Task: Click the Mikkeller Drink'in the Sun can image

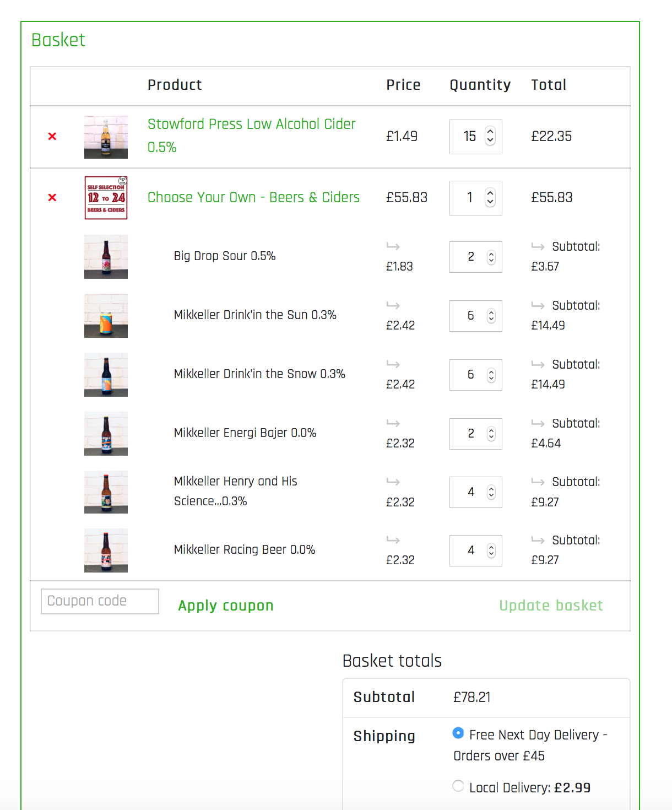Action: coord(105,316)
